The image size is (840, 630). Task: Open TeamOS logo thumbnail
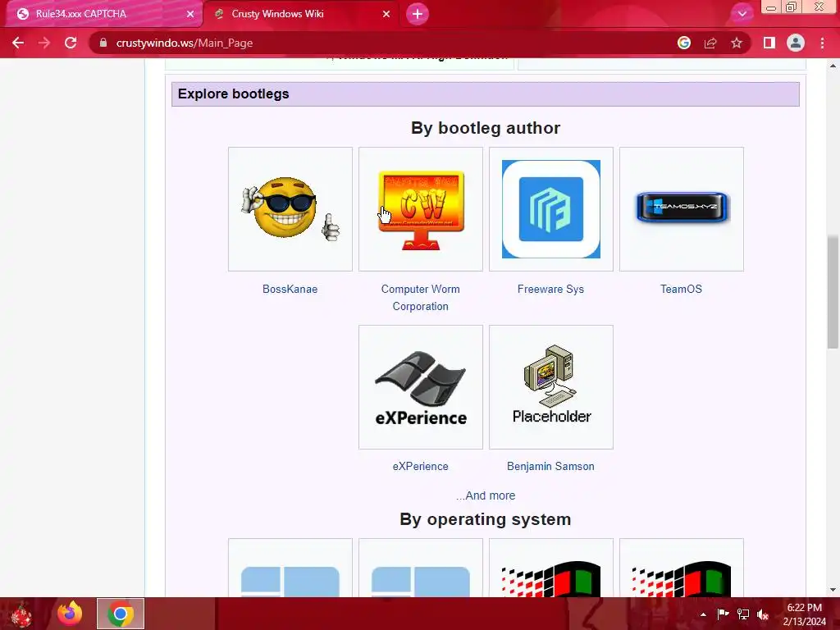pos(682,209)
